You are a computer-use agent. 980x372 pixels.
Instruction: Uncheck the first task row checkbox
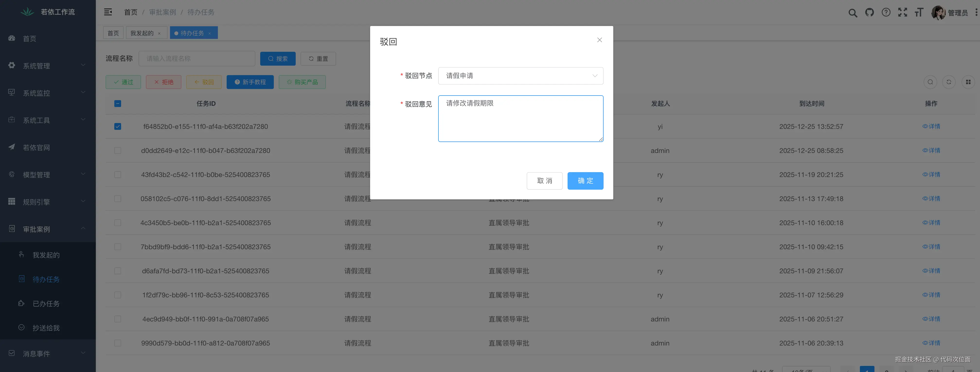click(117, 127)
